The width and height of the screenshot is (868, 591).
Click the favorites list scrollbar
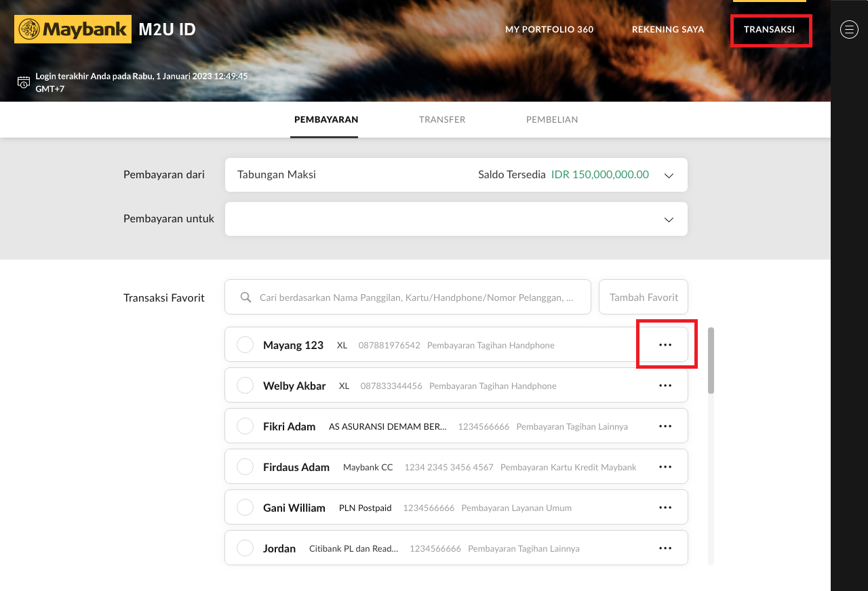[711, 361]
